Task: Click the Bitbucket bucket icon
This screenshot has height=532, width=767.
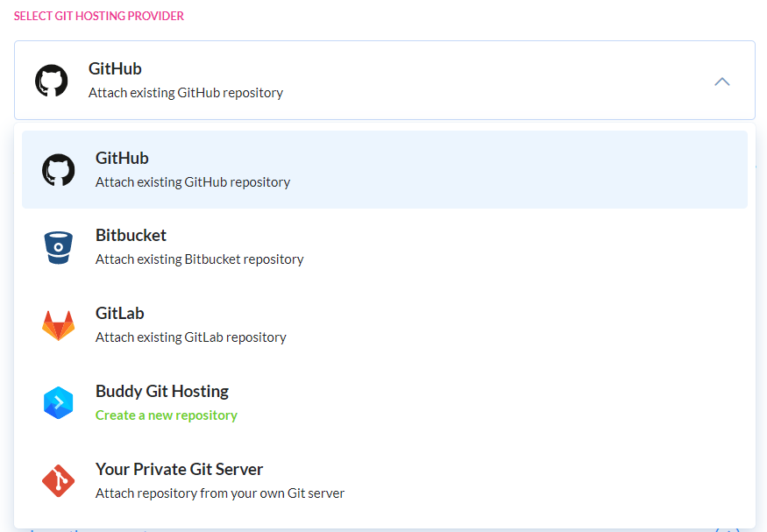Action: [x=58, y=247]
